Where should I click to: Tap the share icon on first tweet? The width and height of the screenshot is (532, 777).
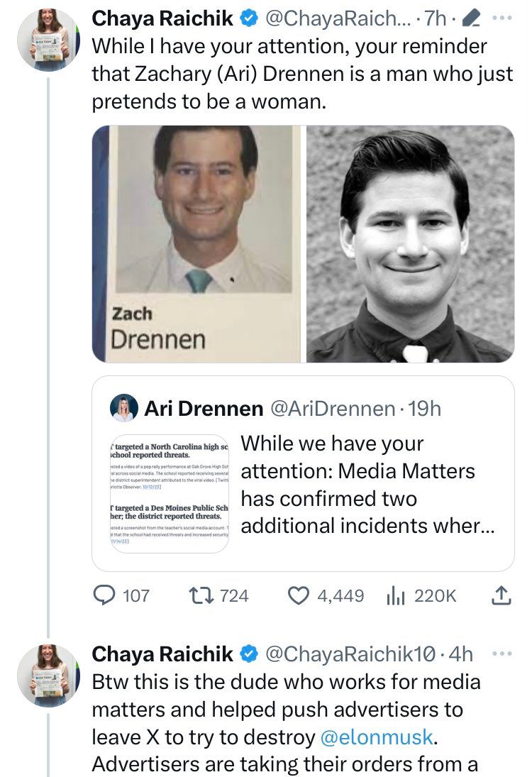click(x=501, y=595)
